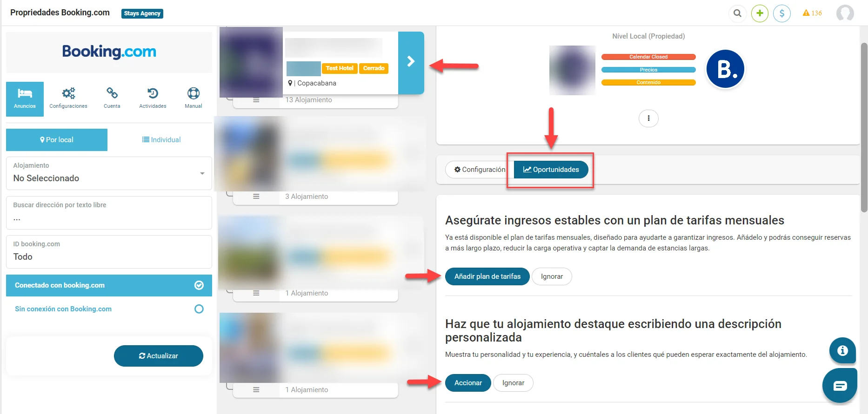Select the Anuncios bed icon tab

25,99
